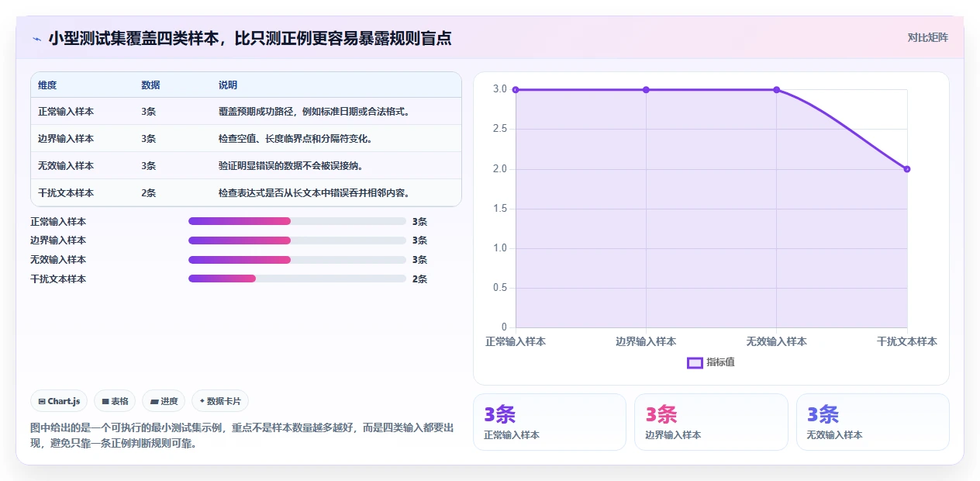
Task: Click the 表格 tag chip
Action: 114,401
